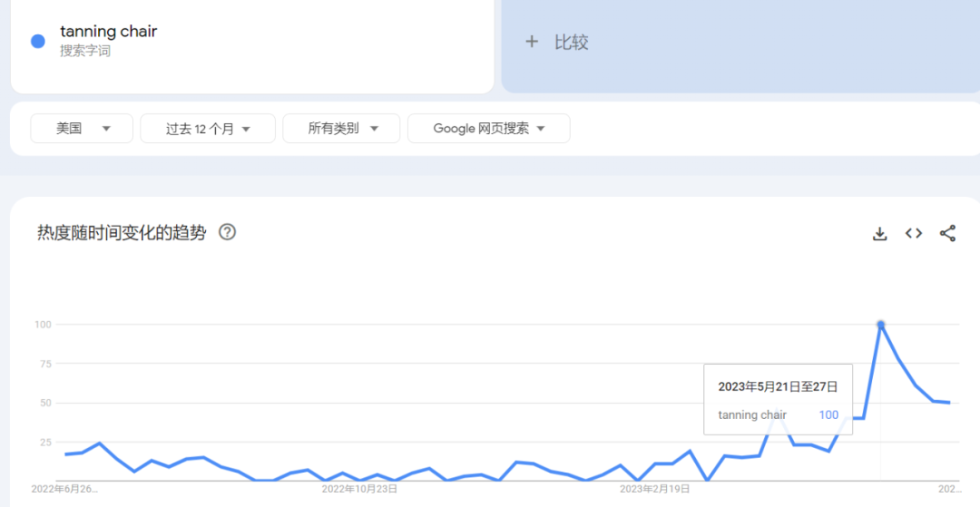Click the blue dot beside tanning chair
980x507 pixels.
click(x=38, y=41)
